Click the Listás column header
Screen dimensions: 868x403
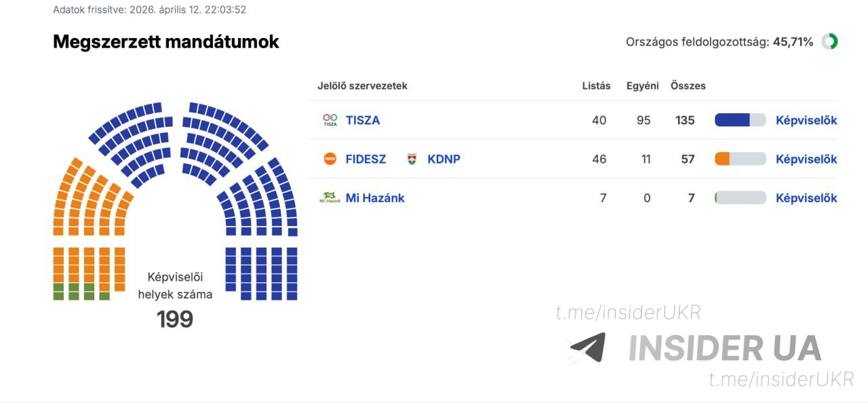[x=596, y=86]
